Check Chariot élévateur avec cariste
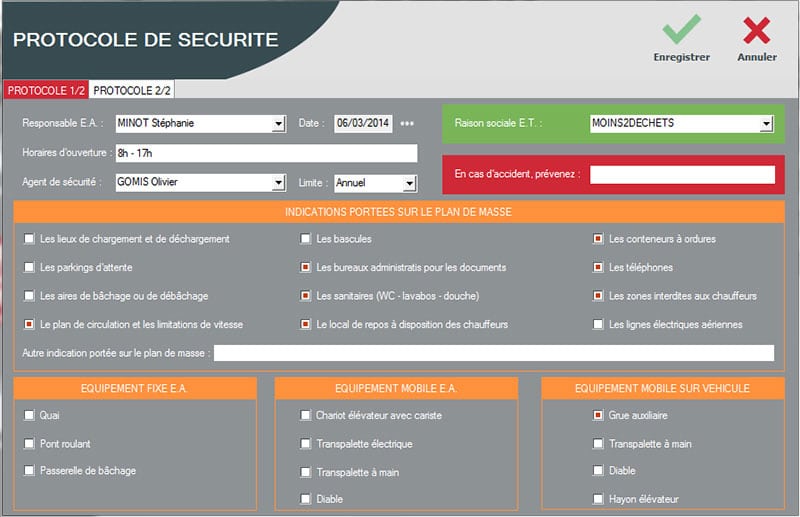800x517 pixels. pyautogui.click(x=306, y=415)
